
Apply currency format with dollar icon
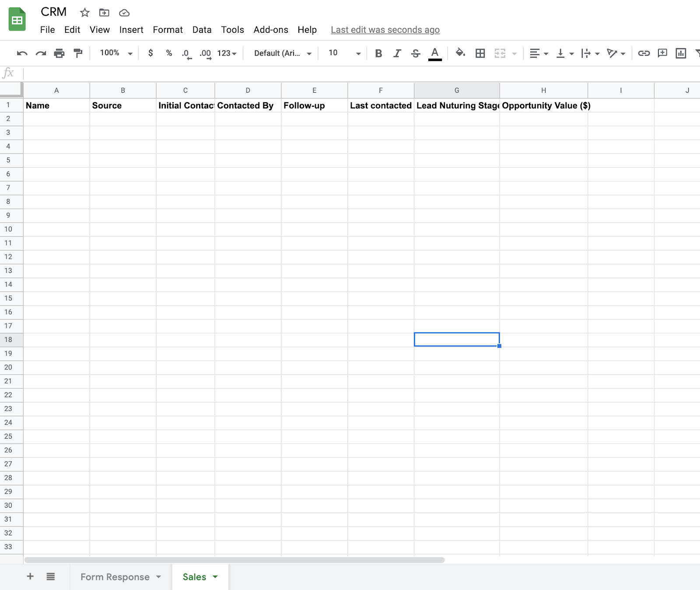coord(150,53)
